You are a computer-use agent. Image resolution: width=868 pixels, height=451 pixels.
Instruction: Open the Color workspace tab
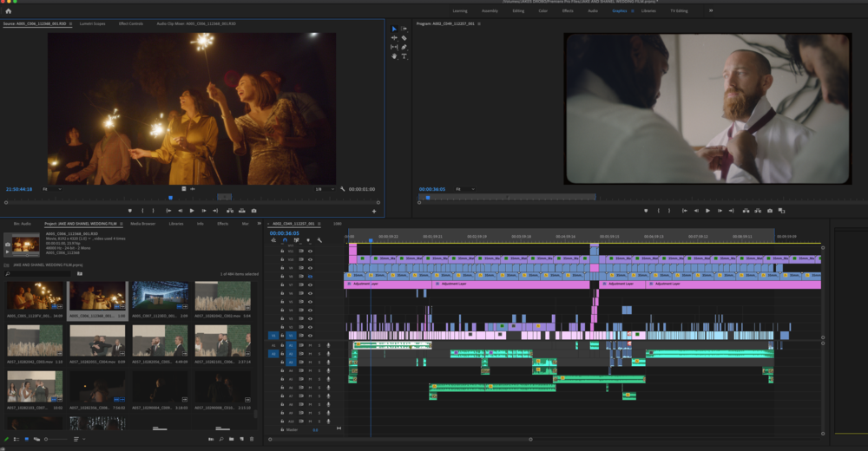click(542, 11)
